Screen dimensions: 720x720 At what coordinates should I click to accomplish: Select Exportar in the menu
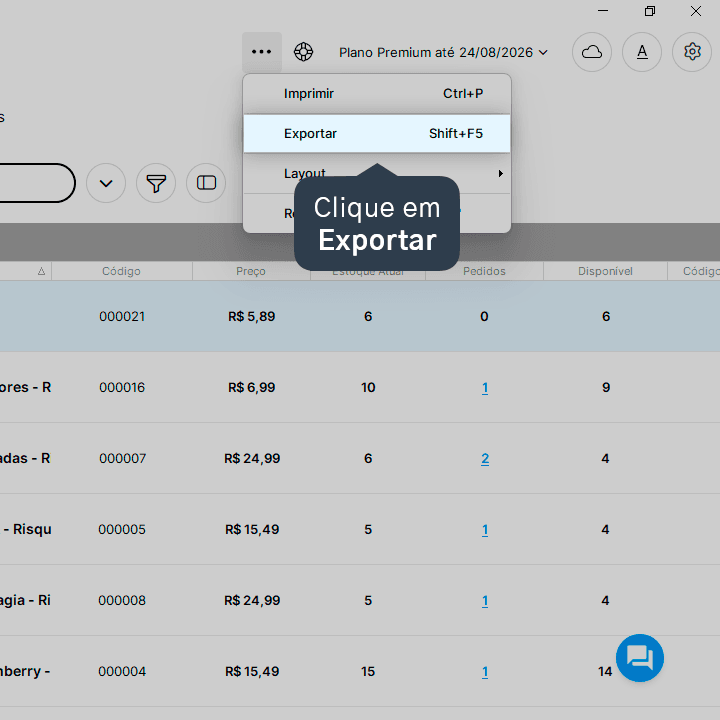click(x=377, y=134)
